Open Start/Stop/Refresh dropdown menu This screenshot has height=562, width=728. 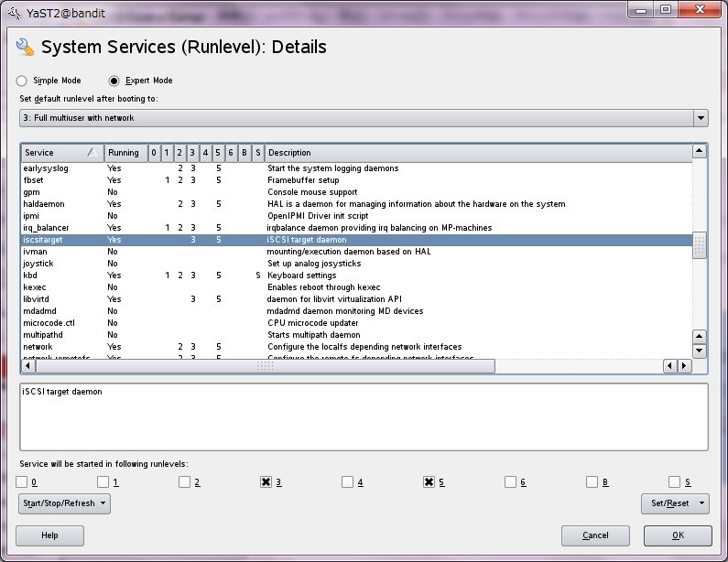pos(64,503)
